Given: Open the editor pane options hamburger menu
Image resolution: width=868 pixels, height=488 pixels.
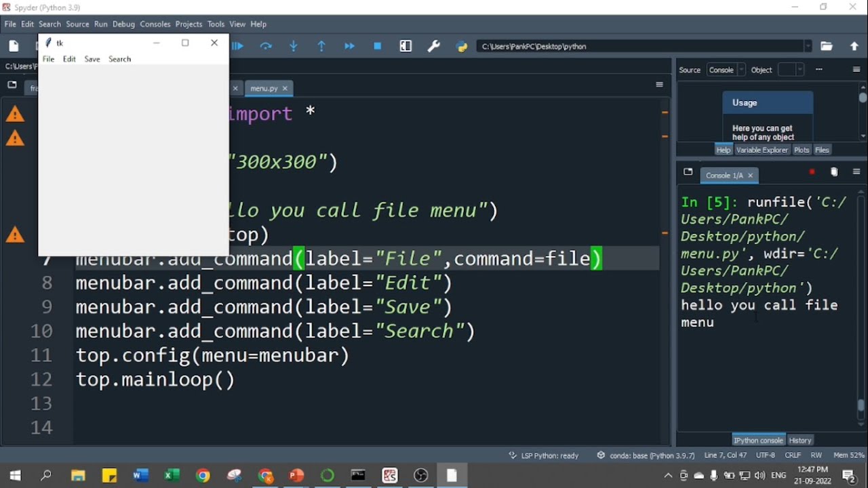Looking at the screenshot, I should click(x=659, y=85).
